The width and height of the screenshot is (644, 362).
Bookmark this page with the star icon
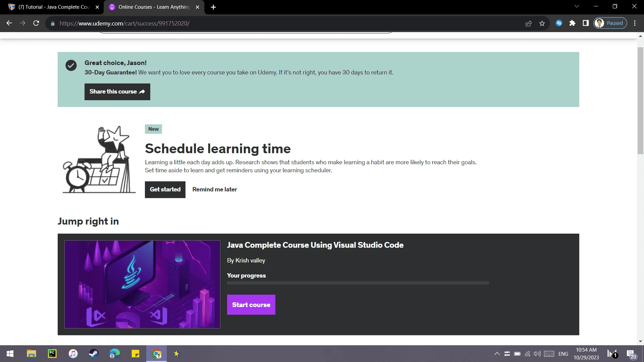(x=542, y=23)
